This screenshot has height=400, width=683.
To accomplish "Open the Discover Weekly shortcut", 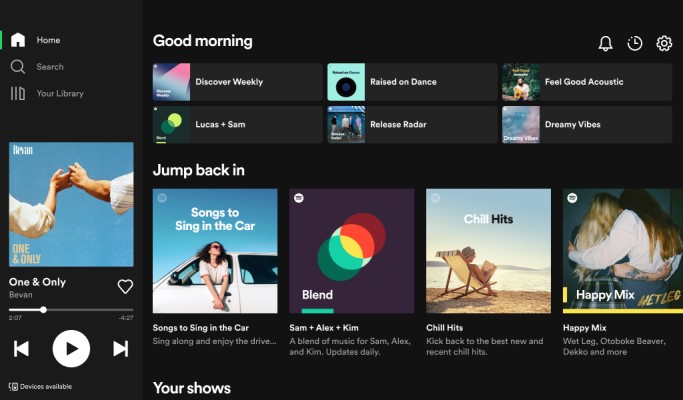I will tap(237, 82).
